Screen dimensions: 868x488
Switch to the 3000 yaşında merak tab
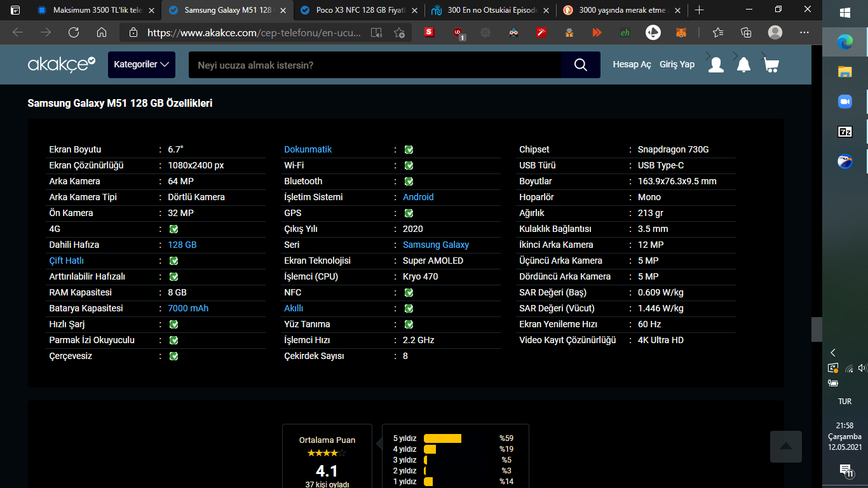pos(621,10)
